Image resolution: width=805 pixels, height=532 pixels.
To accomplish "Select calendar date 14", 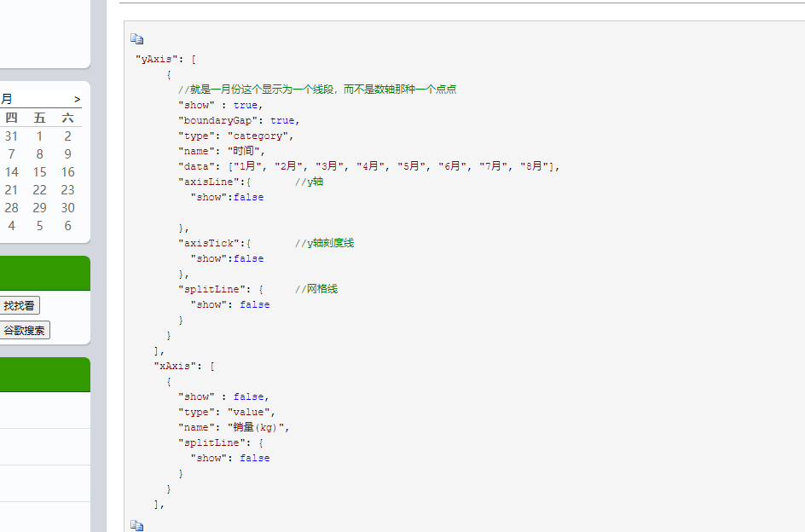I will tap(11, 172).
